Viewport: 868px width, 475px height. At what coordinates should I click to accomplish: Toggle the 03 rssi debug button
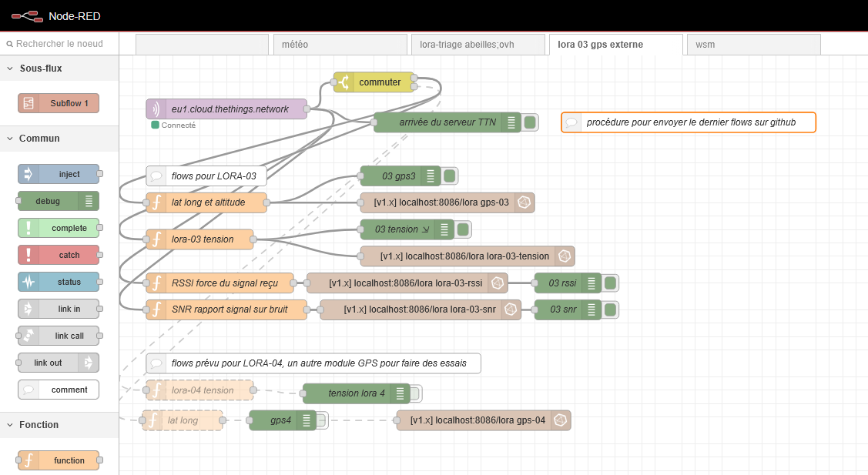pos(610,283)
